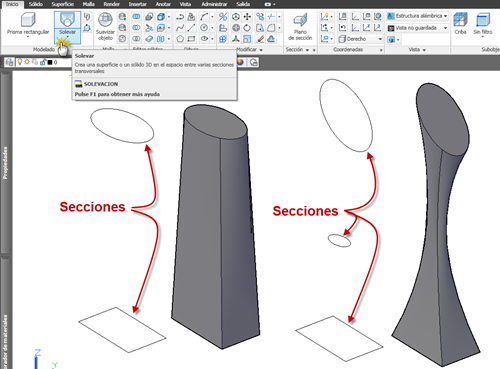Choose the Rectangle draw tool
This screenshot has width=500, height=369.
pos(191,39)
